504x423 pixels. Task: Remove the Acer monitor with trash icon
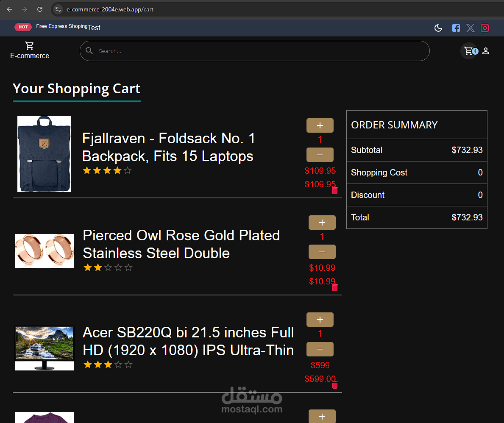click(334, 385)
